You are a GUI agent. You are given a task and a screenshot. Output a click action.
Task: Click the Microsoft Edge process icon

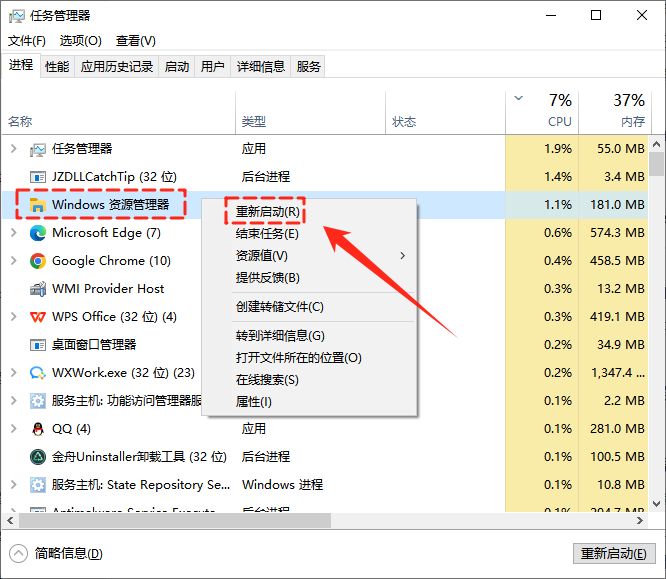(38, 233)
